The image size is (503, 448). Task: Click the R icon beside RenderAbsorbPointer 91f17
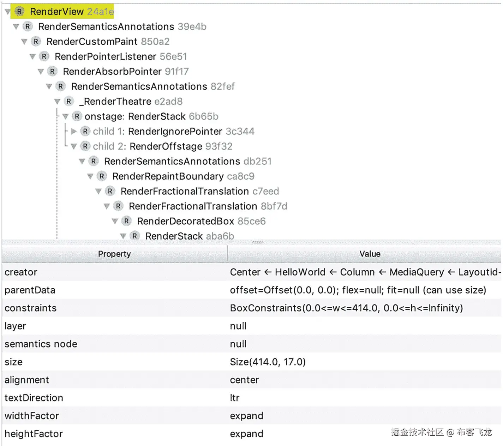(52, 72)
